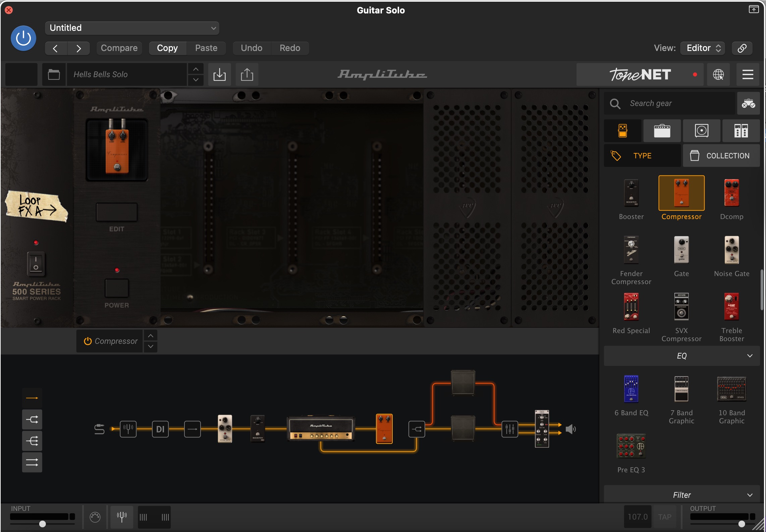The height and width of the screenshot is (532, 766).
Task: Click the save preset download icon
Action: 219,74
